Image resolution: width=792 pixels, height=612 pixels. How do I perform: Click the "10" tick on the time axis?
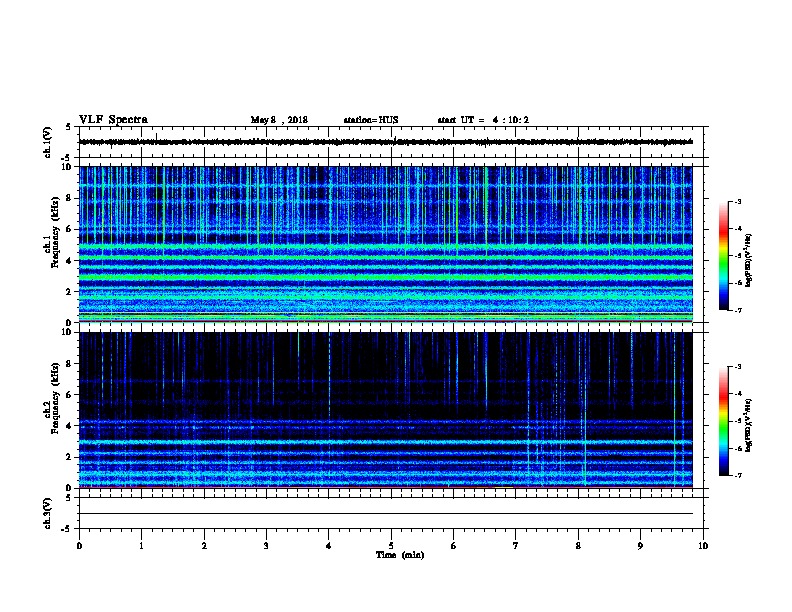coord(703,546)
